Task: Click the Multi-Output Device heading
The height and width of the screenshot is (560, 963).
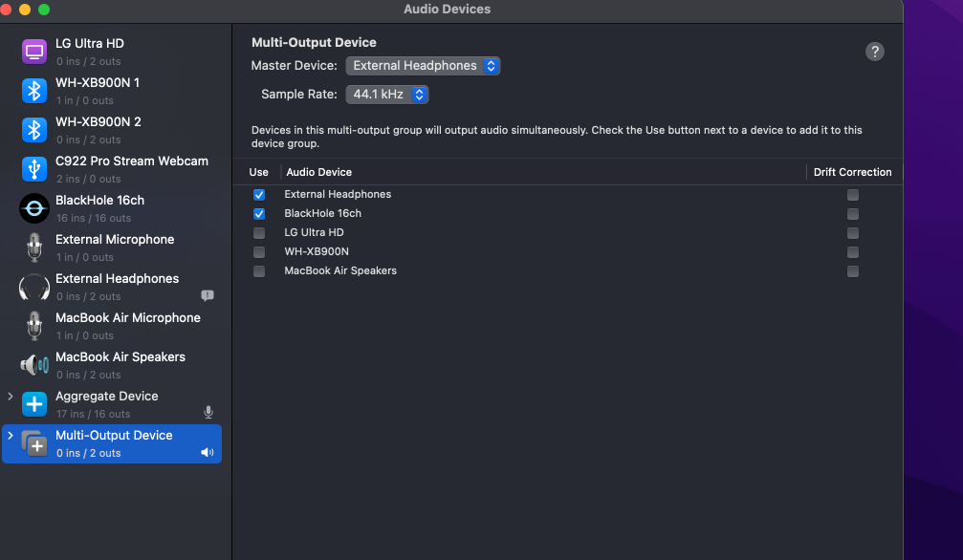Action: pyautogui.click(x=314, y=42)
